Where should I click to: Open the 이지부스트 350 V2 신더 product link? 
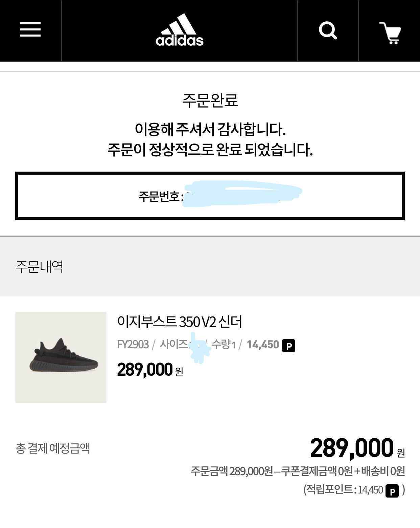180,321
